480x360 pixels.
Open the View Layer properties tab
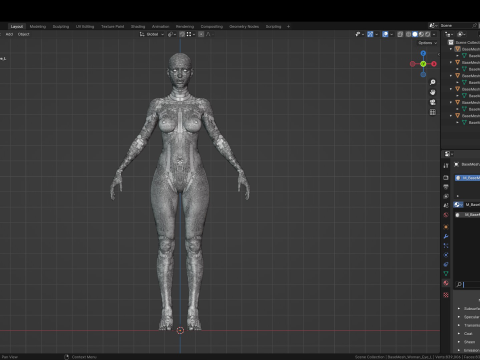click(x=446, y=196)
